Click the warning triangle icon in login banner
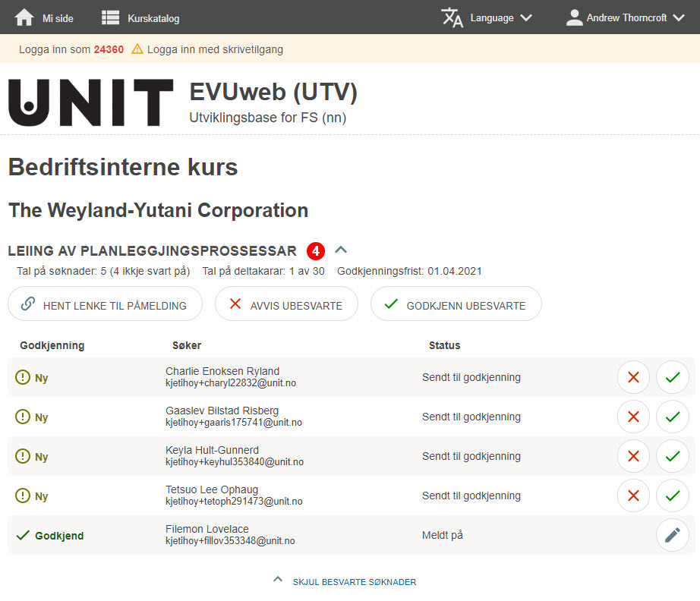The image size is (700, 601). [x=137, y=49]
